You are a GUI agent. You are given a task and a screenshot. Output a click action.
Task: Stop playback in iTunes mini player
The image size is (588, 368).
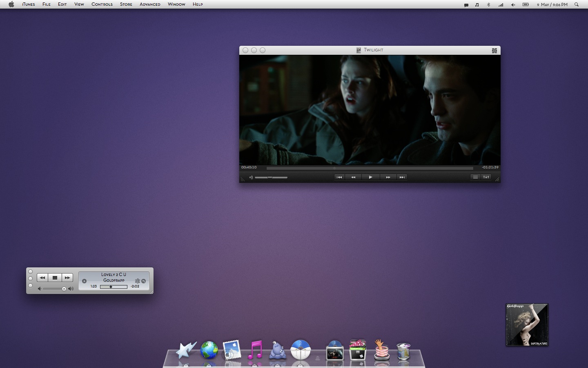point(55,278)
